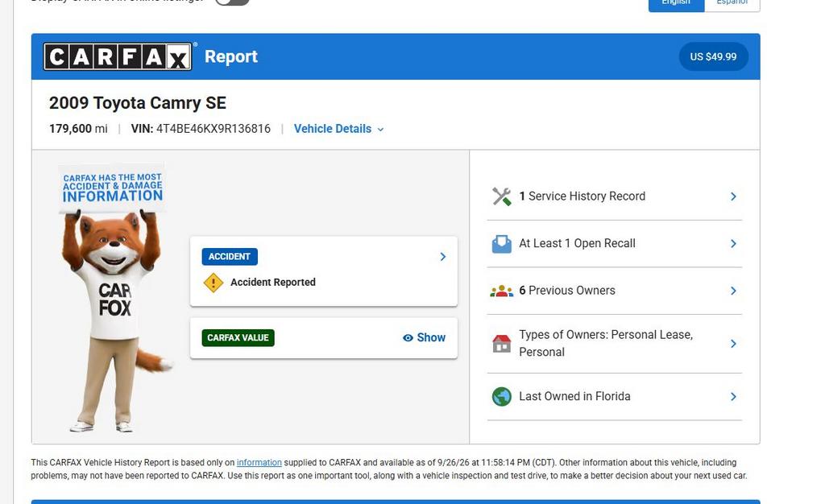The image size is (825, 504).
Task: Expand the Last Owned in Florida arrow
Action: [733, 397]
